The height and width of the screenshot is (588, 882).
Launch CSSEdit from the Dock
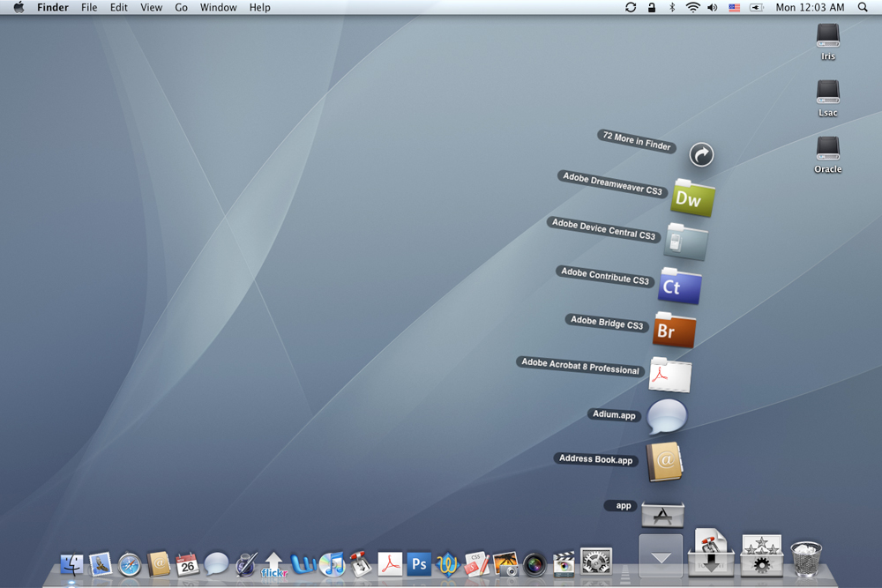[477, 564]
